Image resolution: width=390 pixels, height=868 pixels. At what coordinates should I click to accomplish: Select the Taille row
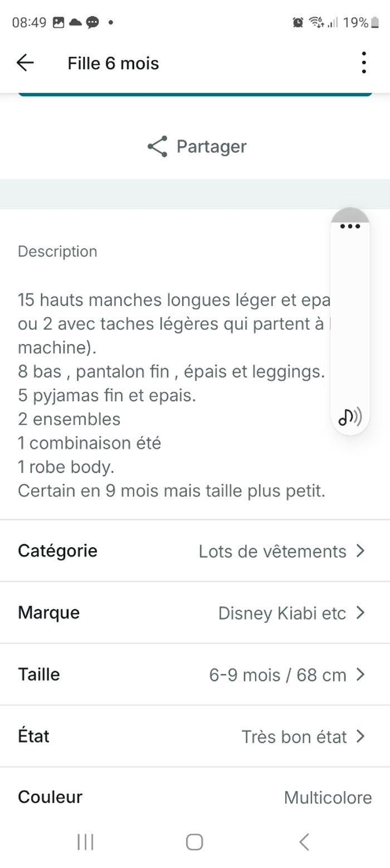[x=195, y=674]
